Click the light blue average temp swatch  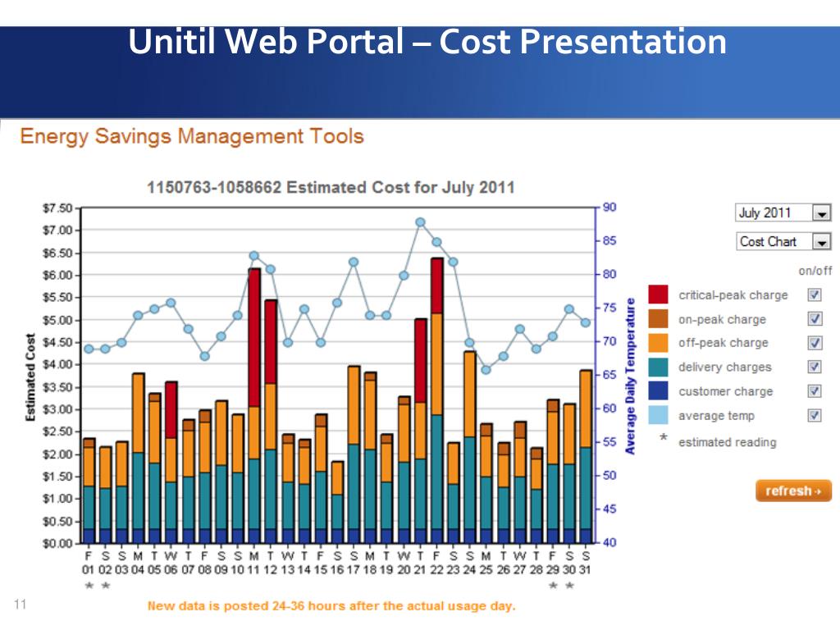pos(658,415)
